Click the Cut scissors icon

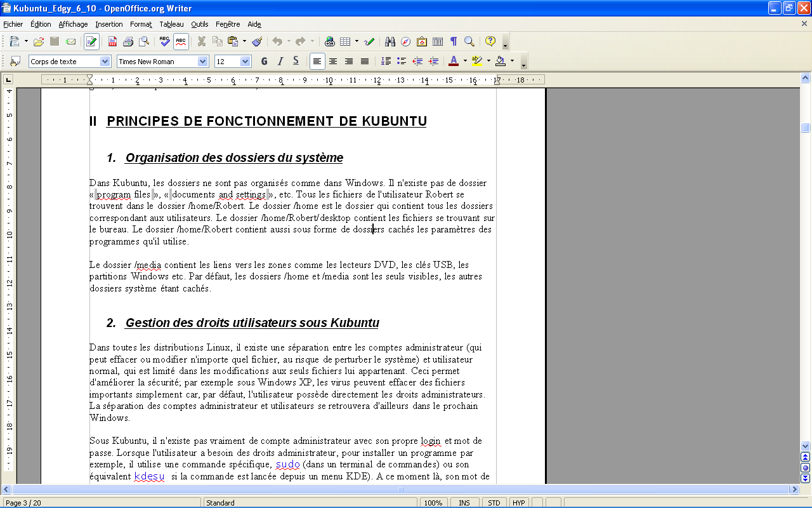point(202,41)
